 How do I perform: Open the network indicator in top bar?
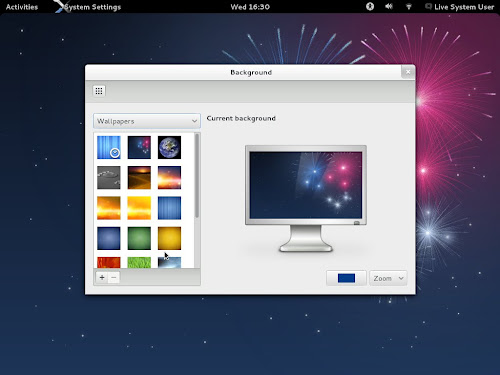coord(408,7)
